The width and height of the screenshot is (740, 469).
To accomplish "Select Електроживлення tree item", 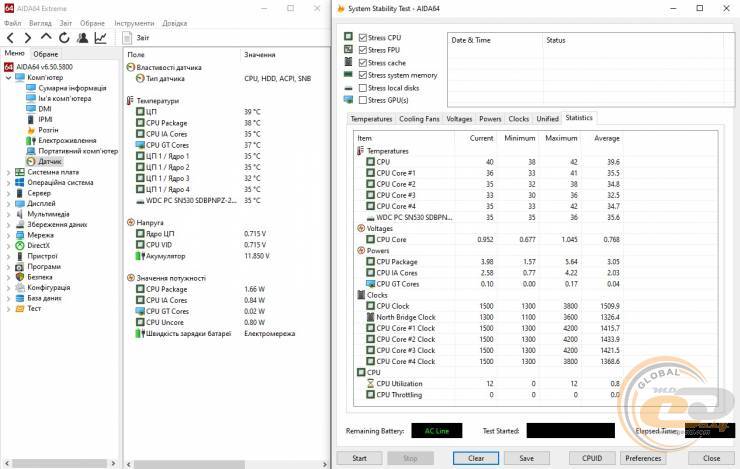I will [67, 140].
